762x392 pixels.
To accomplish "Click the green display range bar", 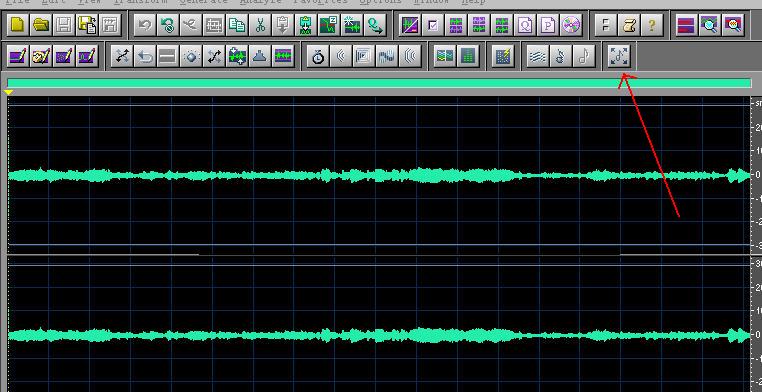I will 379,83.
